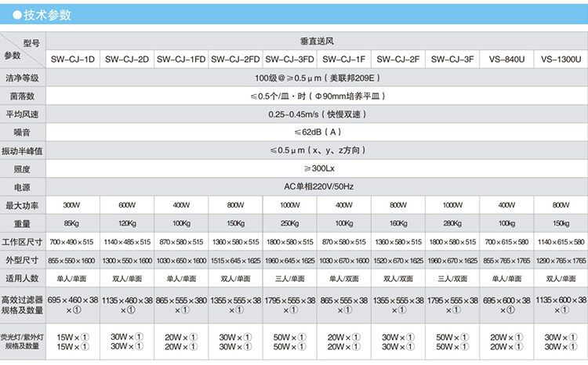This screenshot has height=365, width=588.
Task: Select the 1960×670×1625 outer size cell
Action: click(452, 261)
